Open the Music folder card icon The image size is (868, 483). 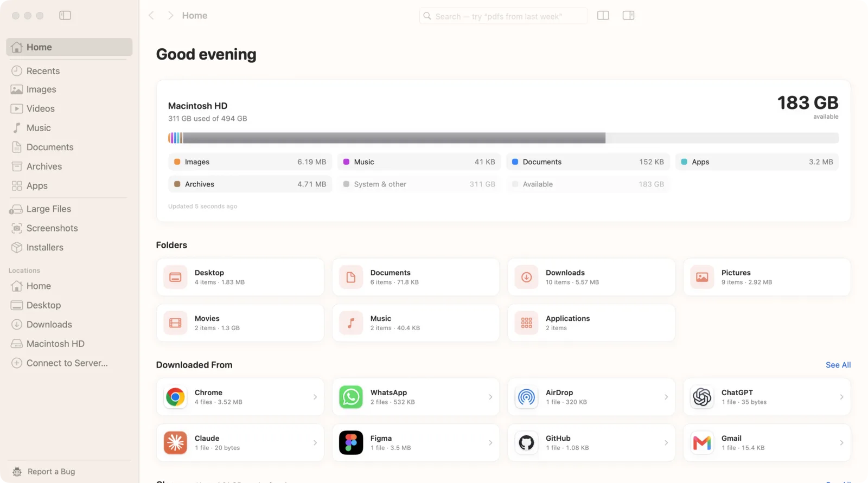point(351,323)
